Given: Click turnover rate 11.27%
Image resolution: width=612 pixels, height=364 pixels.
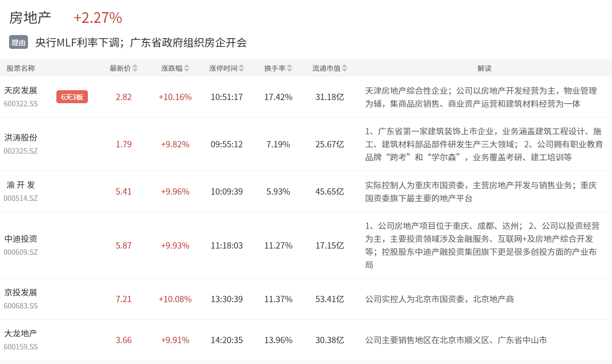Looking at the screenshot, I should (278, 245).
